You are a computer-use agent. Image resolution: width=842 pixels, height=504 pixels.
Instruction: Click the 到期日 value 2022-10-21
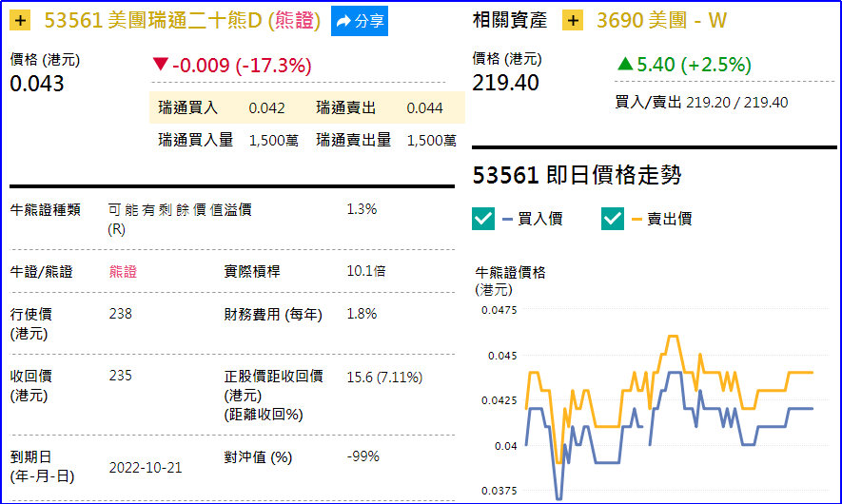146,468
